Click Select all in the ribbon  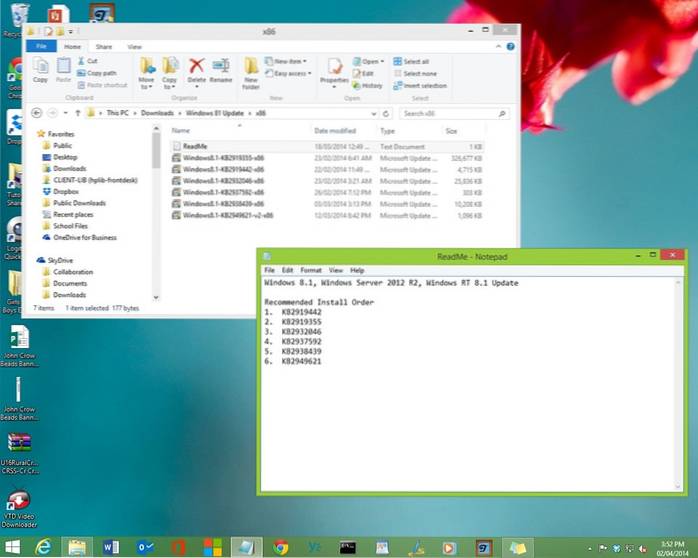(x=411, y=61)
